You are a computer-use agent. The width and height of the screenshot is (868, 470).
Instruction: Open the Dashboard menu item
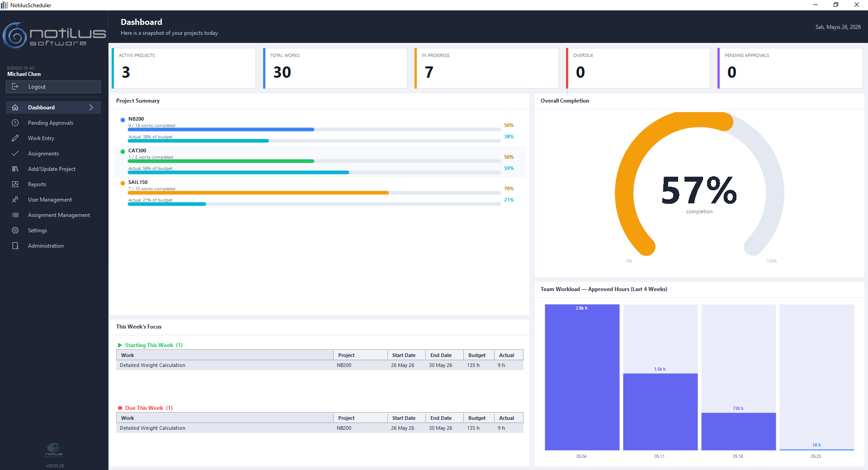click(x=53, y=108)
